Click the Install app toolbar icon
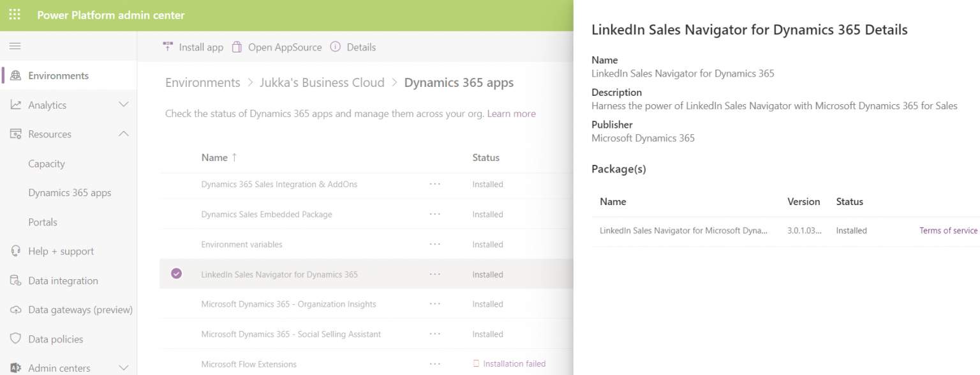 (x=168, y=47)
